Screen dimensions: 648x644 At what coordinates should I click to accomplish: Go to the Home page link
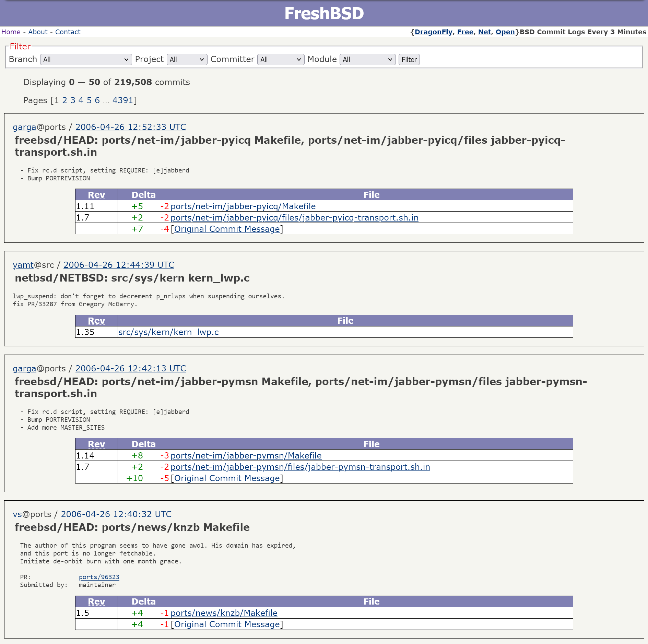tap(11, 32)
